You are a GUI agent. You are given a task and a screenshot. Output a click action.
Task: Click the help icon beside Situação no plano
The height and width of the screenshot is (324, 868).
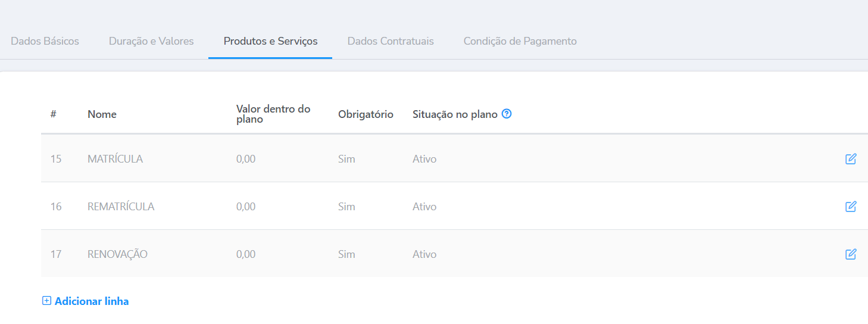click(x=507, y=114)
